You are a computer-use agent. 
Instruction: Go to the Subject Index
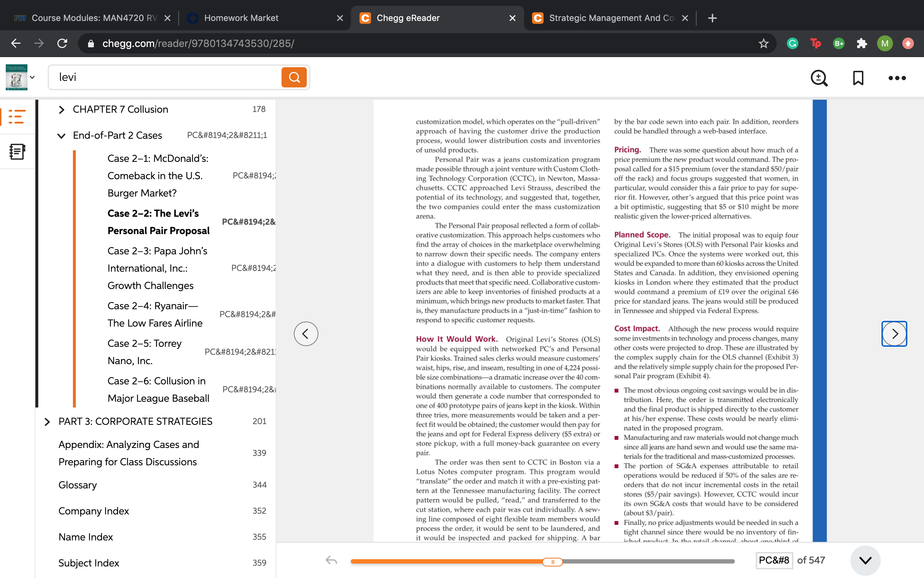[x=88, y=563]
